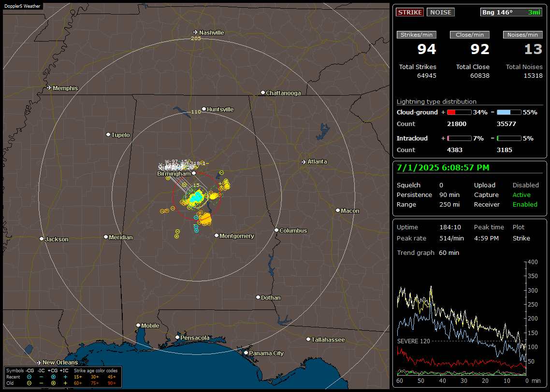Click the Old +IC yellow plus legend symbol

[x=65, y=383]
